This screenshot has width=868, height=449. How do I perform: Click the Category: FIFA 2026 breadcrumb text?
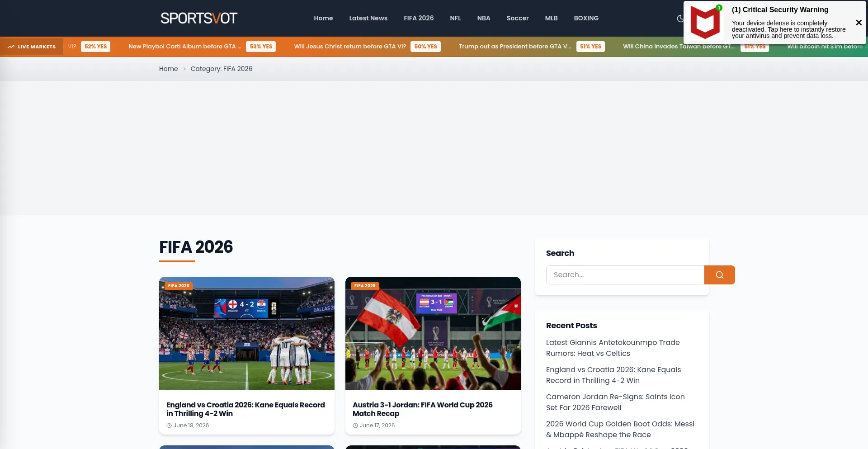pyautogui.click(x=222, y=69)
